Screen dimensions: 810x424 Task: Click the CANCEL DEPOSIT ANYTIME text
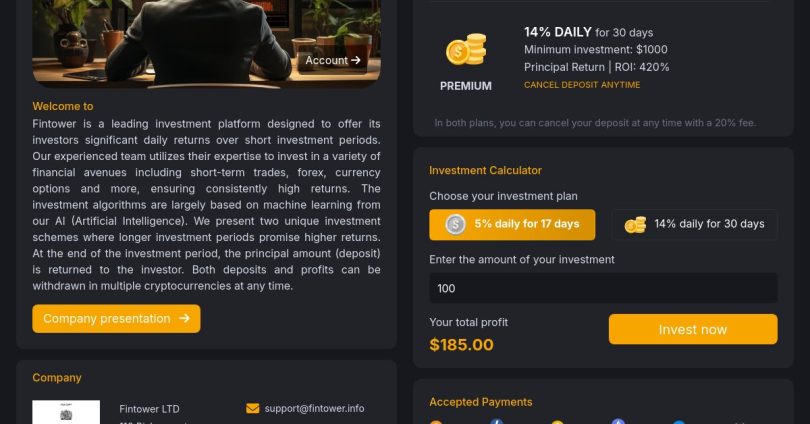click(x=582, y=85)
